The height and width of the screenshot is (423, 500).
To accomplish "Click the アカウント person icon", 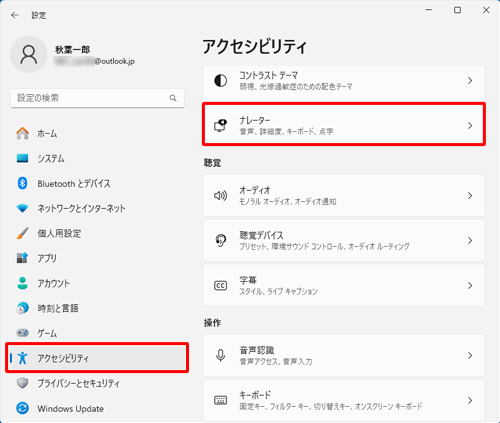I will coord(22,283).
